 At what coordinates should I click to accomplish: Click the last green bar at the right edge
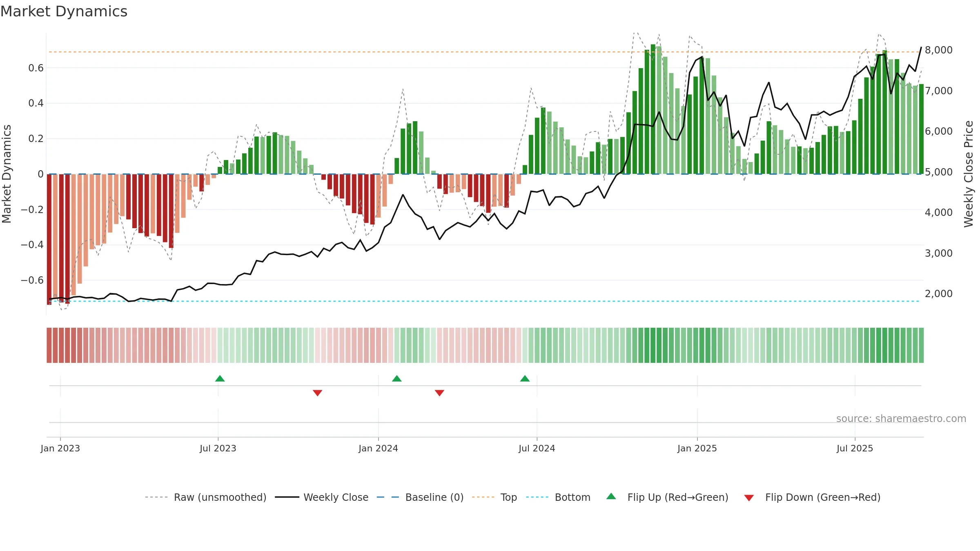(x=921, y=129)
